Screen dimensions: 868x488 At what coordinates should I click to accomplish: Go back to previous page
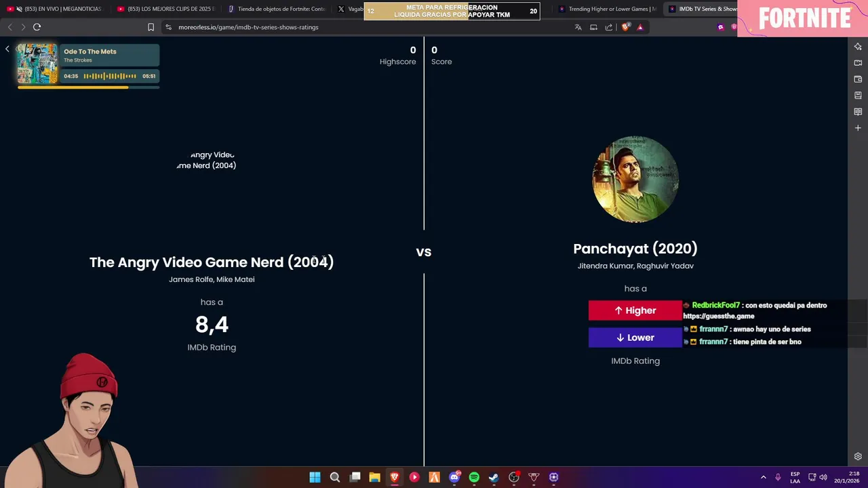9,27
